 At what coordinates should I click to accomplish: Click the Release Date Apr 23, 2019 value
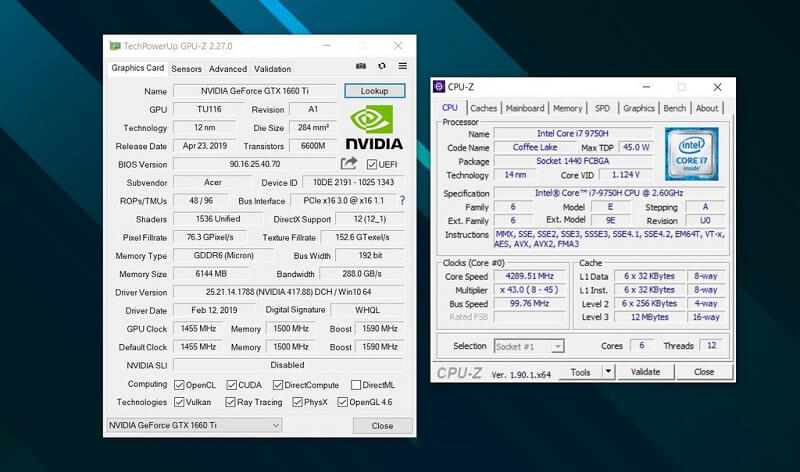click(x=205, y=145)
